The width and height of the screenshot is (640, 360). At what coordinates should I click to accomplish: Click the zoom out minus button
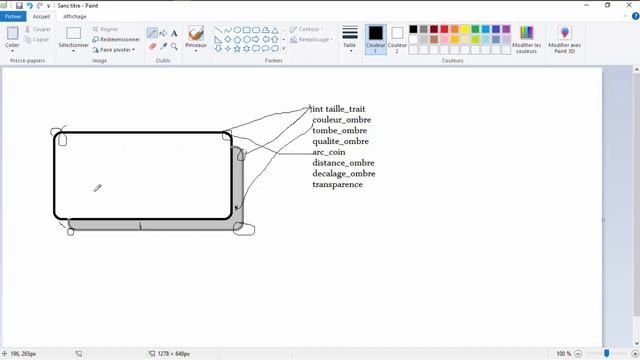pyautogui.click(x=578, y=353)
